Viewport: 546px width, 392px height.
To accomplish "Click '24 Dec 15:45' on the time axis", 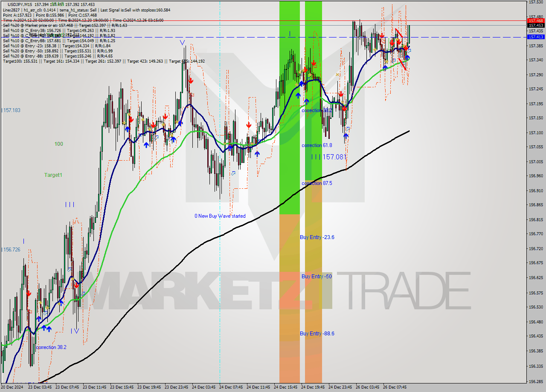I will [x=285, y=387].
